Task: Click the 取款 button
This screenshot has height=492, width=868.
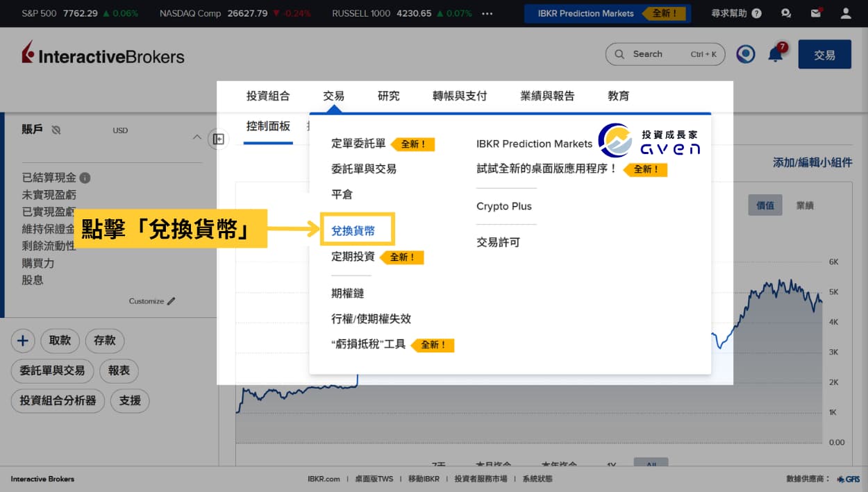Action: click(60, 341)
